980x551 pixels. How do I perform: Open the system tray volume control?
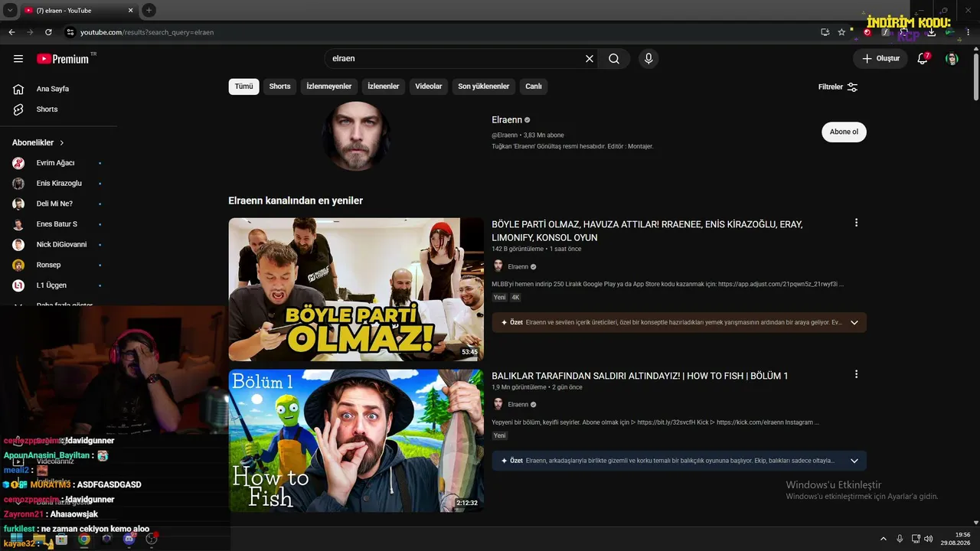tap(929, 539)
